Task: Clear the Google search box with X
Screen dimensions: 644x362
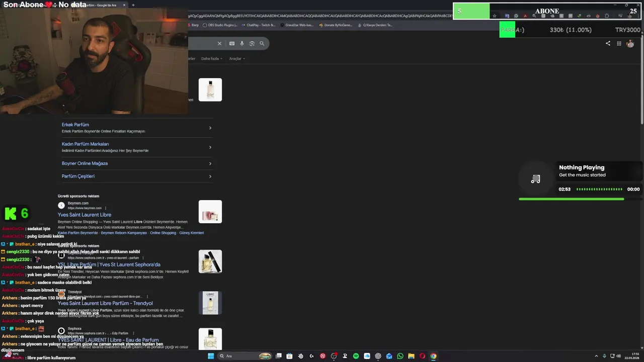Action: 219,43
